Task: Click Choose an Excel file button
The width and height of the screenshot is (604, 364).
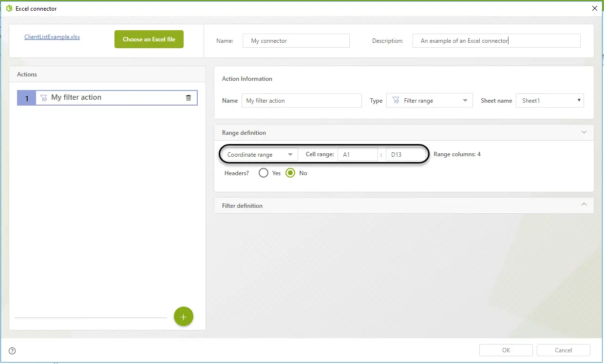Action: 149,39
